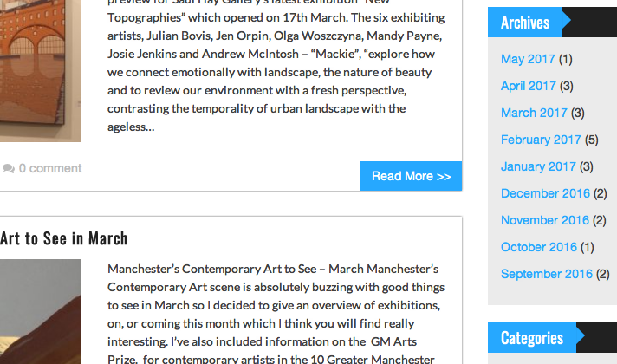The width and height of the screenshot is (617, 364).
Task: Open the 0 comment link
Action: point(50,168)
